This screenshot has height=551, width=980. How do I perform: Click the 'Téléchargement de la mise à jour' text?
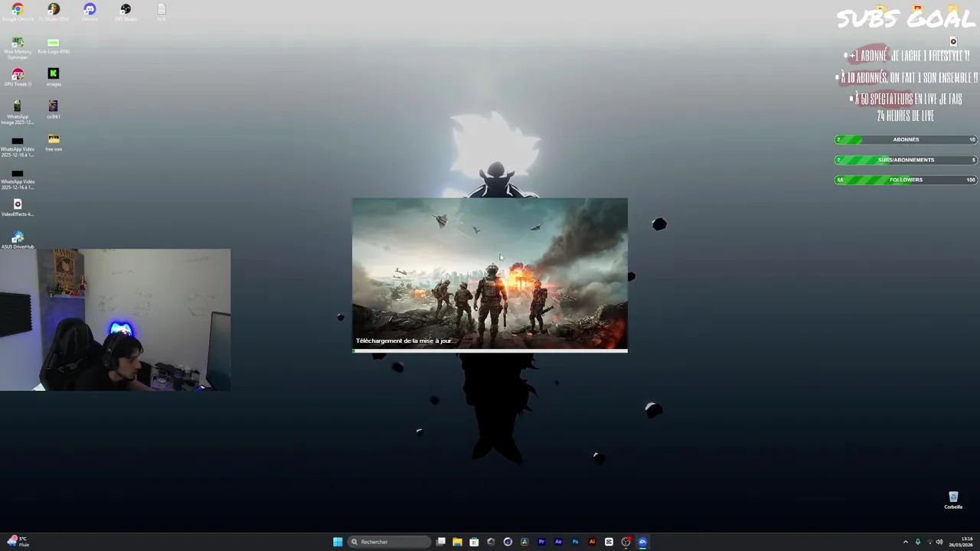click(x=404, y=341)
